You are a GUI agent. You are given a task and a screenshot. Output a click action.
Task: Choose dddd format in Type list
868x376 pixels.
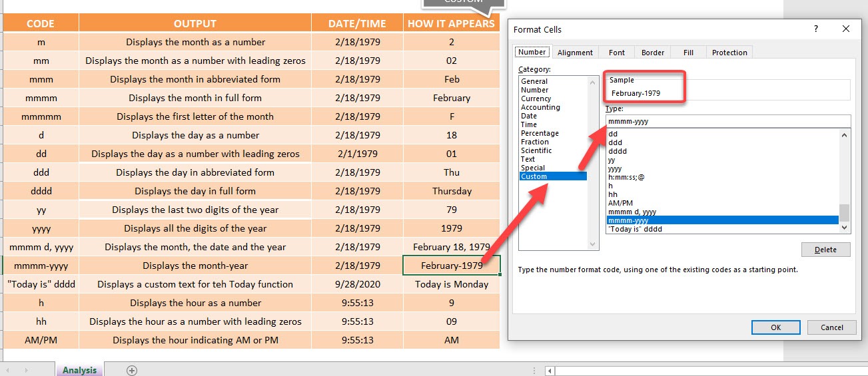(x=723, y=151)
